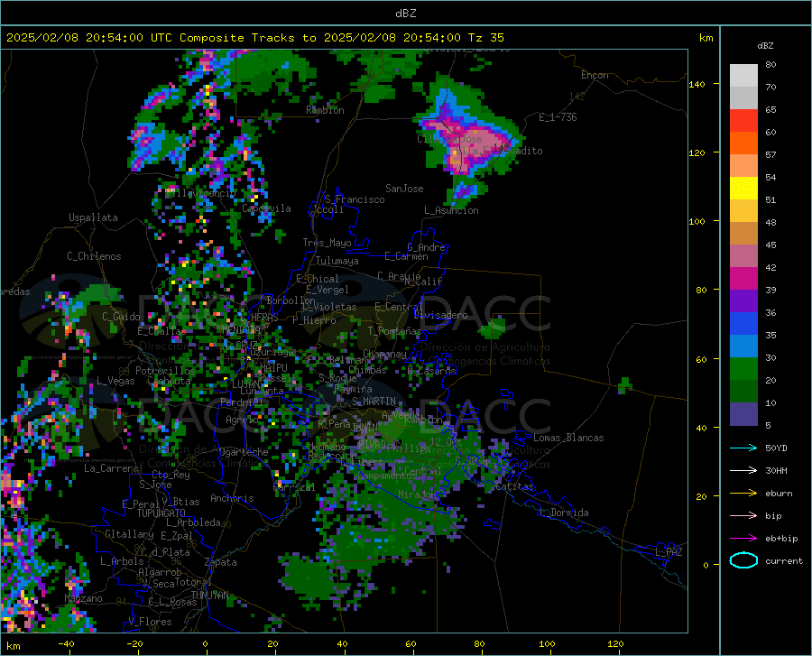The width and height of the screenshot is (812, 656).
Task: Select the 54 dBZ yellow swatch
Action: tap(743, 188)
